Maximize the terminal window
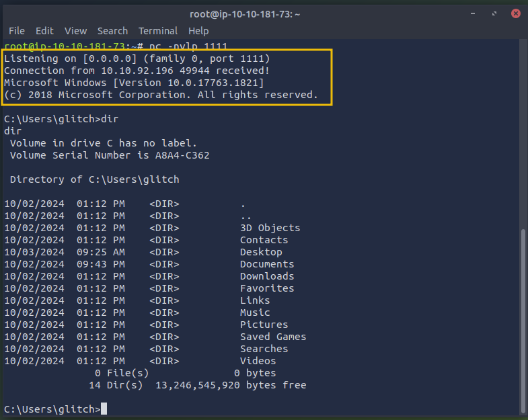 494,13
